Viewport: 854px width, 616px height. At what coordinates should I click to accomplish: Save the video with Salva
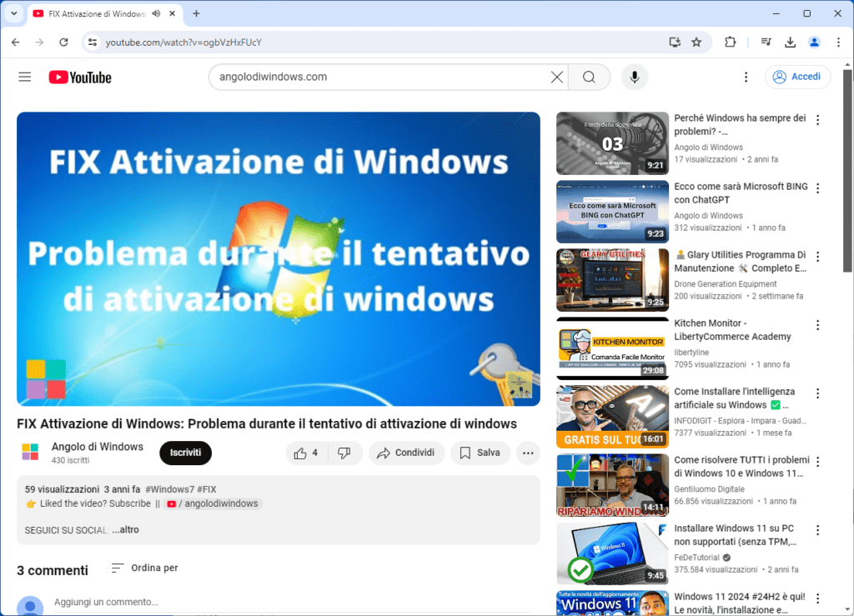pyautogui.click(x=480, y=453)
